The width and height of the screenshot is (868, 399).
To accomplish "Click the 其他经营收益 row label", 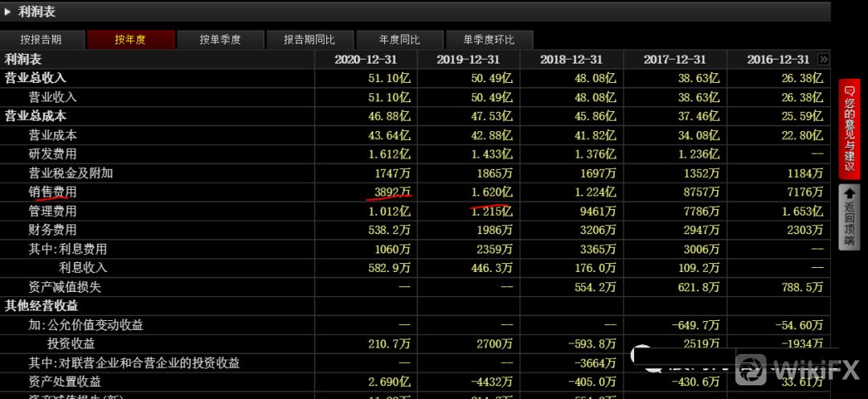I will pyautogui.click(x=41, y=306).
